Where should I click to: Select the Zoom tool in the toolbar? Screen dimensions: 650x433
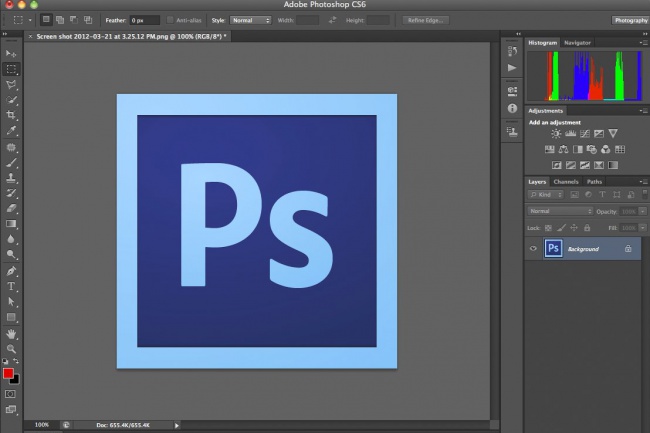pyautogui.click(x=11, y=349)
